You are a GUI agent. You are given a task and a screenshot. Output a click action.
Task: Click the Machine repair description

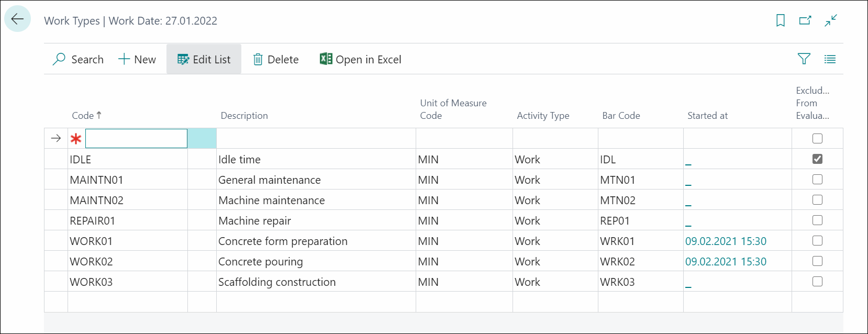click(x=254, y=221)
